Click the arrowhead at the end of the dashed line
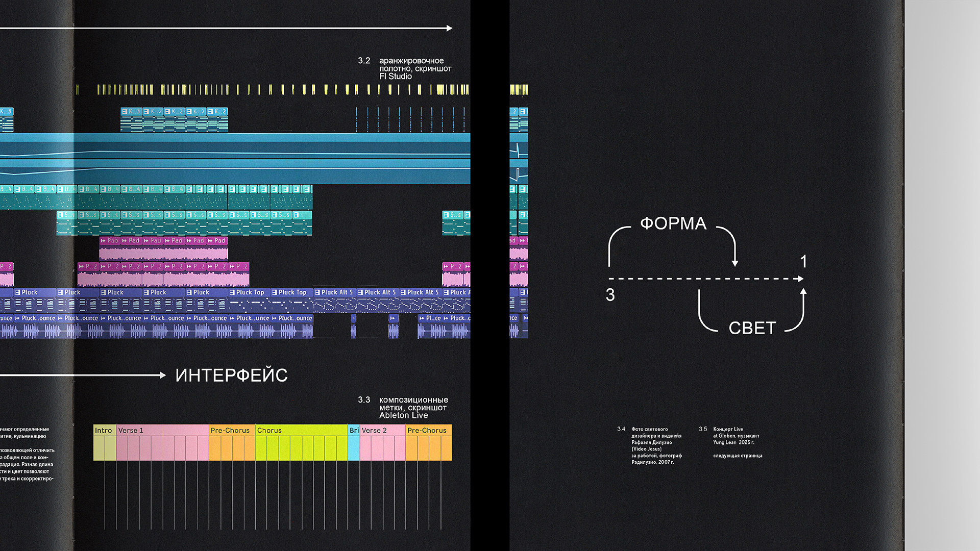980x551 pixels. pos(801,279)
